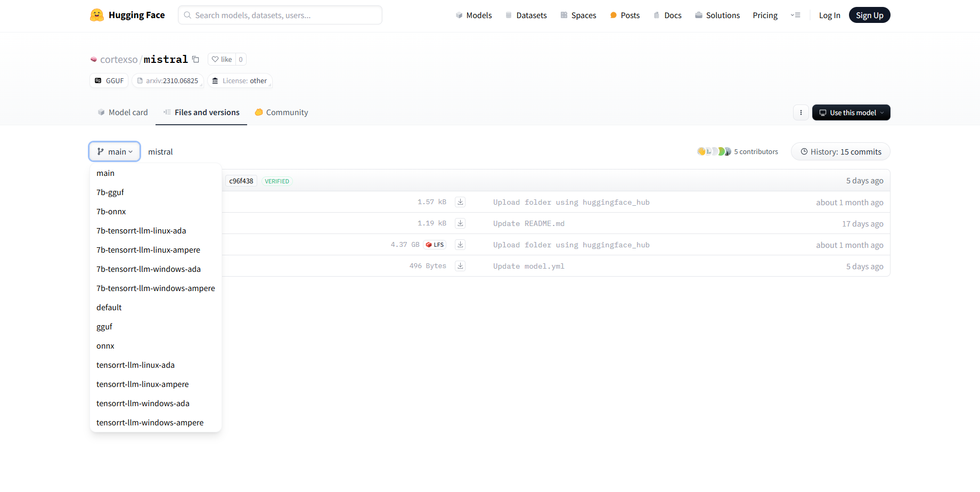Pick tensorrt-llm-windows-ampere branch
Screen dimensions: 980x492
coord(156,423)
